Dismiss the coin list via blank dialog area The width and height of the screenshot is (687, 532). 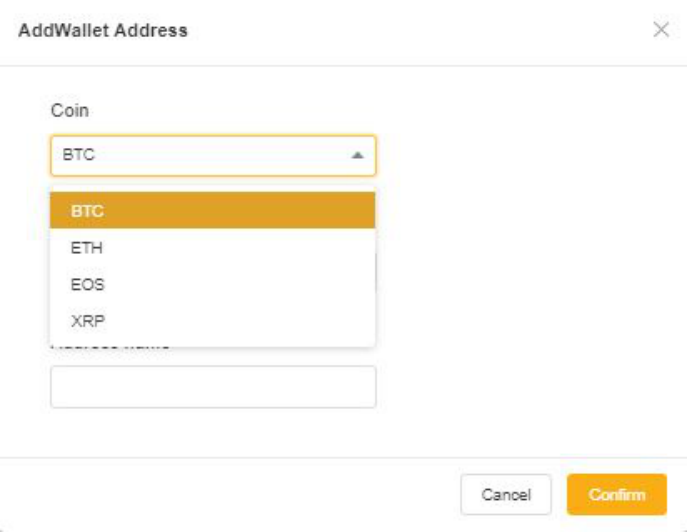pos(526,263)
